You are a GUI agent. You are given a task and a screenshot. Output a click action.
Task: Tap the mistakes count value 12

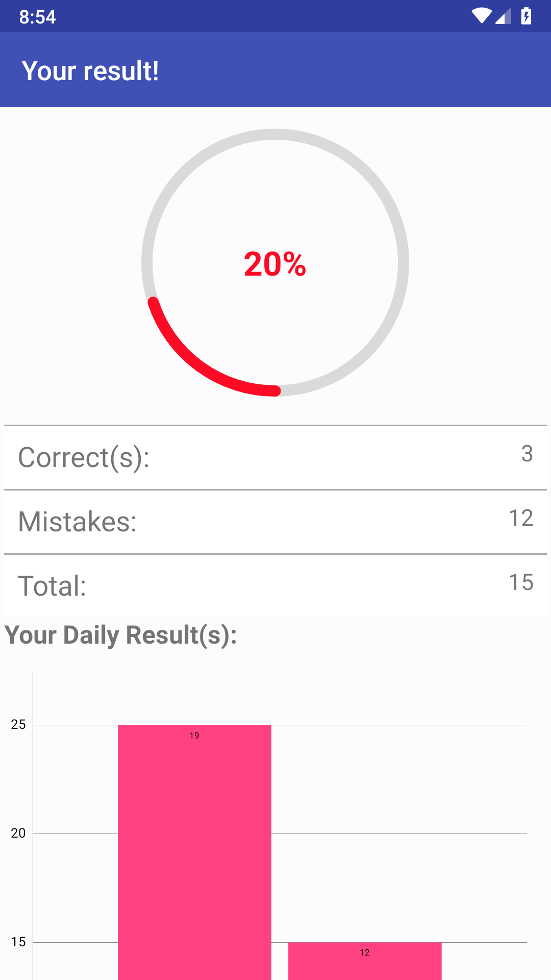coord(521,518)
